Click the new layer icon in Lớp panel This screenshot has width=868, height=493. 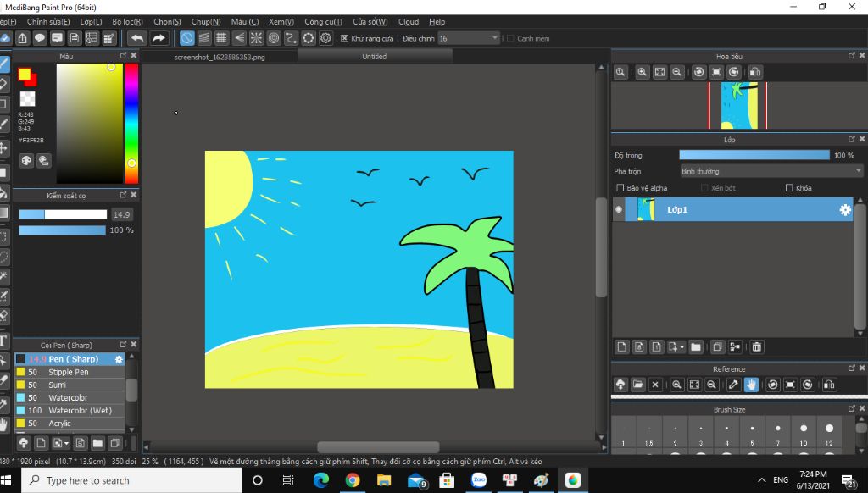click(621, 347)
